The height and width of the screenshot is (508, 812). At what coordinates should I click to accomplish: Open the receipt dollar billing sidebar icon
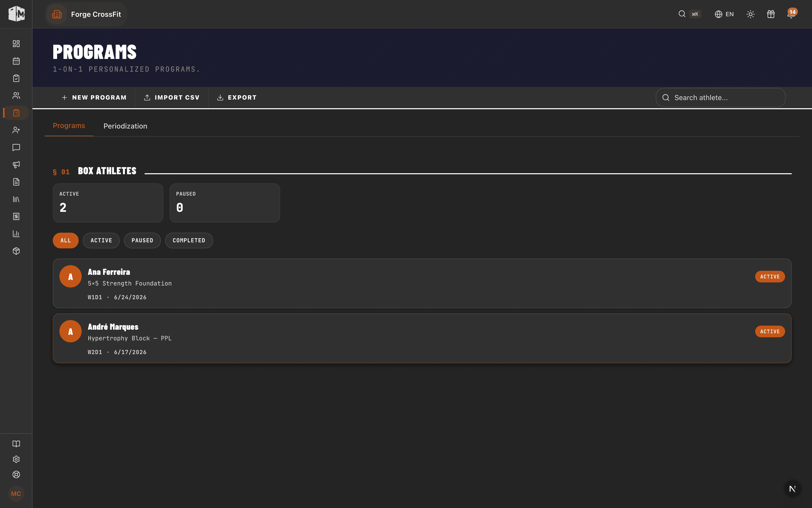[16, 216]
